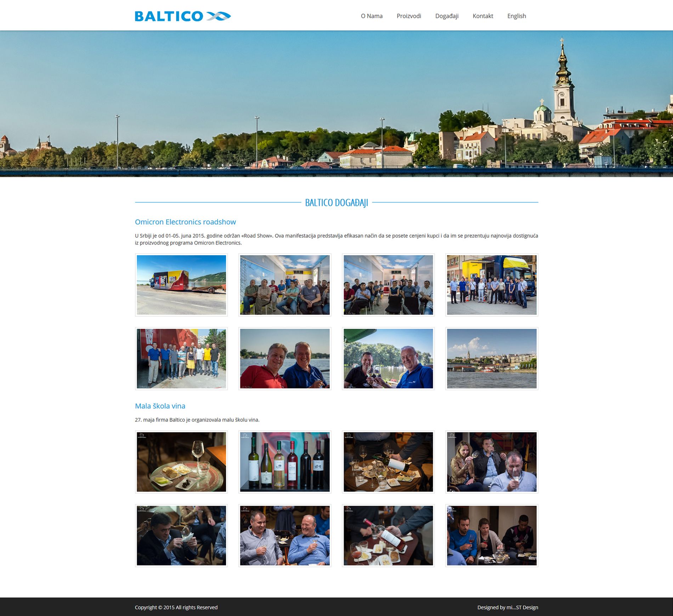673x616 pixels.
Task: Open the Događaji menu item
Action: point(447,16)
